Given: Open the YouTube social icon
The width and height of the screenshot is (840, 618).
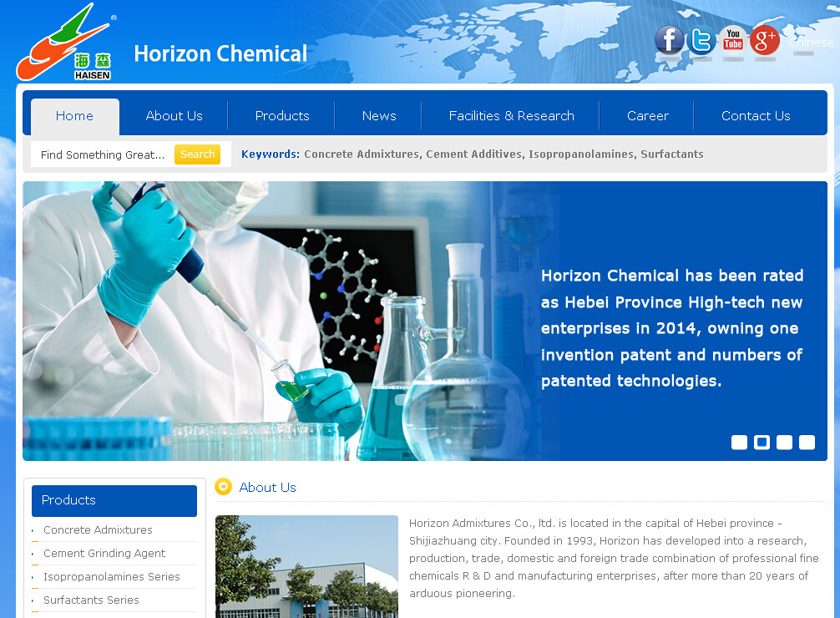Looking at the screenshot, I should click(x=733, y=40).
